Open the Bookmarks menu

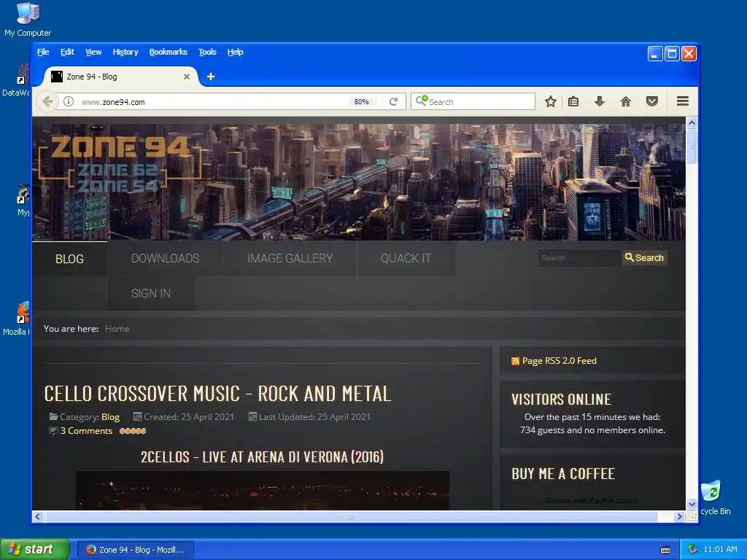[169, 52]
